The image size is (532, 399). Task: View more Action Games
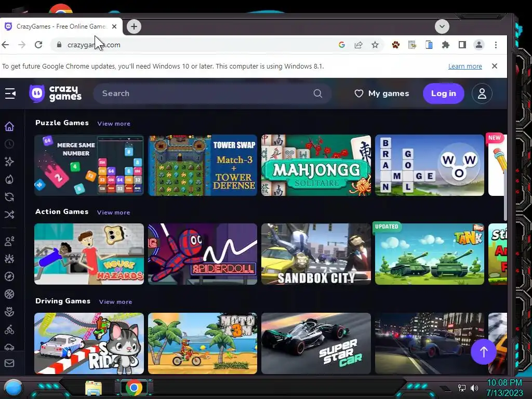click(113, 212)
